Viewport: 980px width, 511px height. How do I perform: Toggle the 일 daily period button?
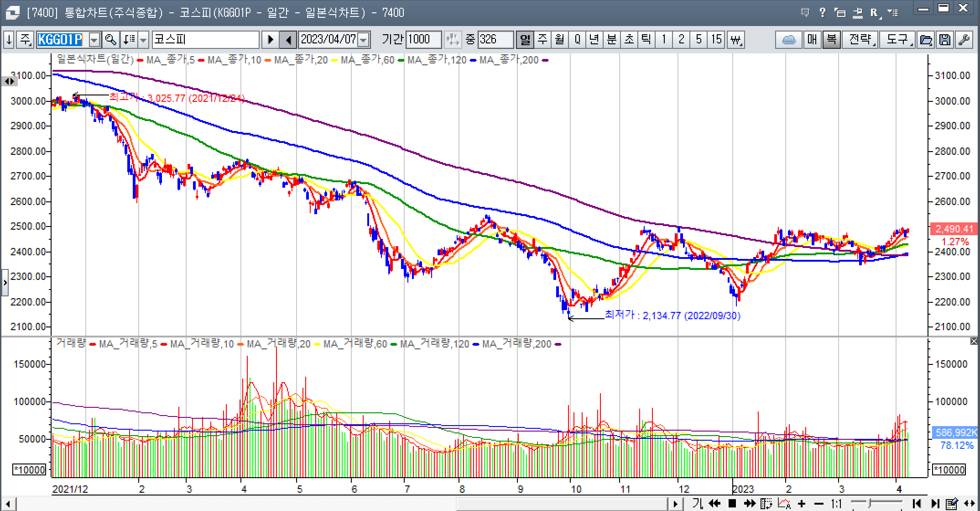[x=525, y=40]
